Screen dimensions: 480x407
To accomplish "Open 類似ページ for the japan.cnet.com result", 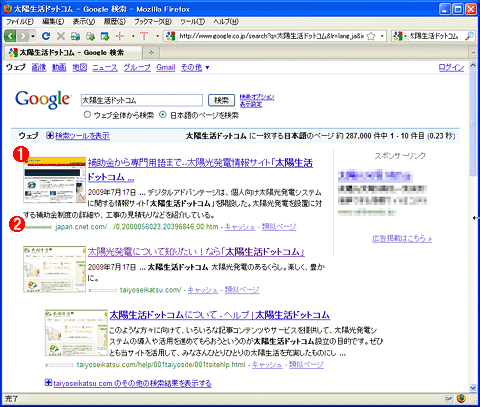I will pos(279,227).
